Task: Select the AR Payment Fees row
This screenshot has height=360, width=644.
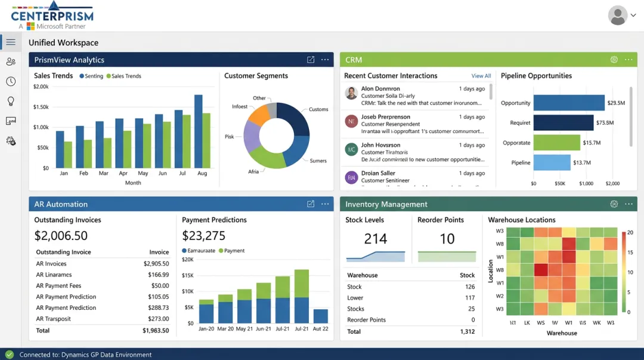Action: pyautogui.click(x=103, y=285)
